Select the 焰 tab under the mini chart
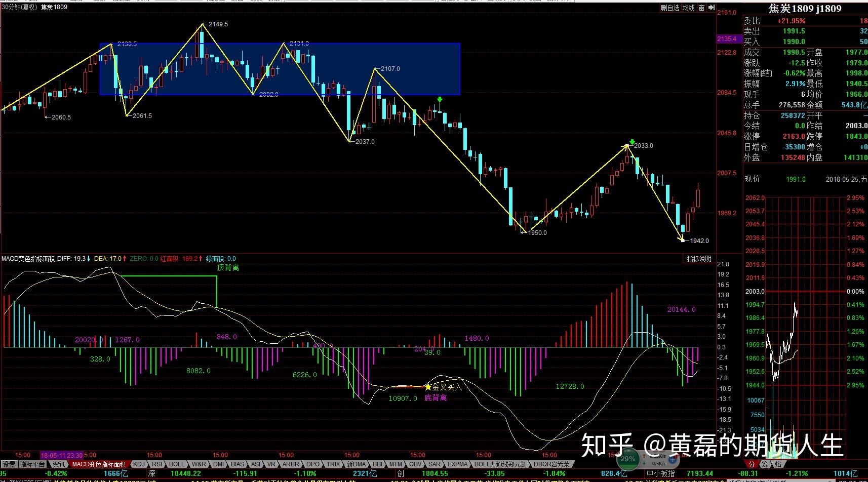Viewport: 868px width, 482px height. click(x=777, y=464)
